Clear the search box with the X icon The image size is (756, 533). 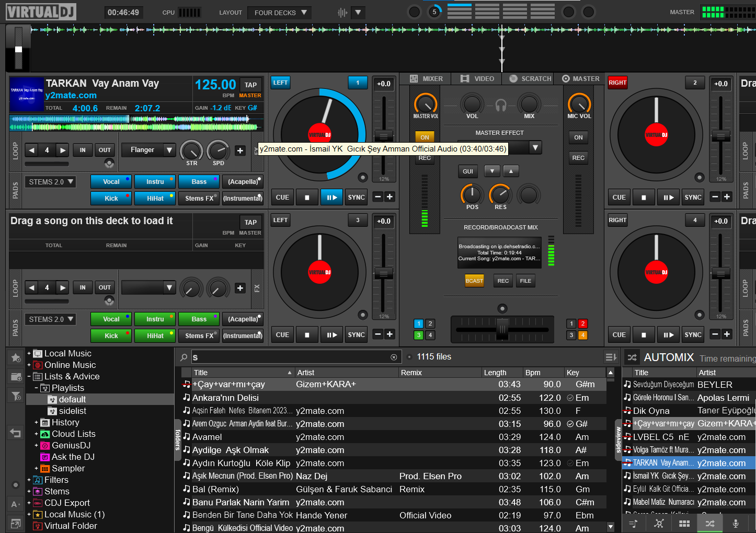pos(394,357)
